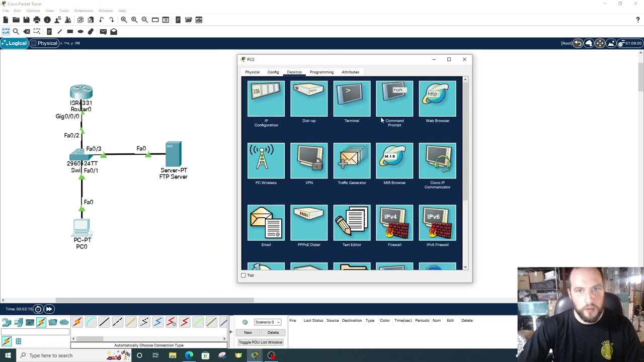
Task: Switch to the Physical tab in PC0
Action: click(252, 72)
